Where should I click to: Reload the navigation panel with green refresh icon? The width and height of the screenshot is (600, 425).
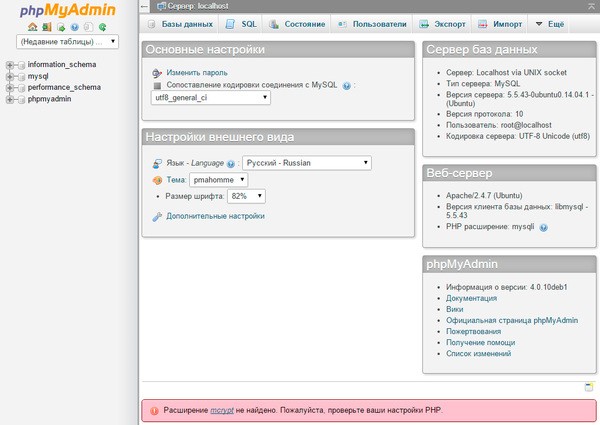pyautogui.click(x=102, y=27)
